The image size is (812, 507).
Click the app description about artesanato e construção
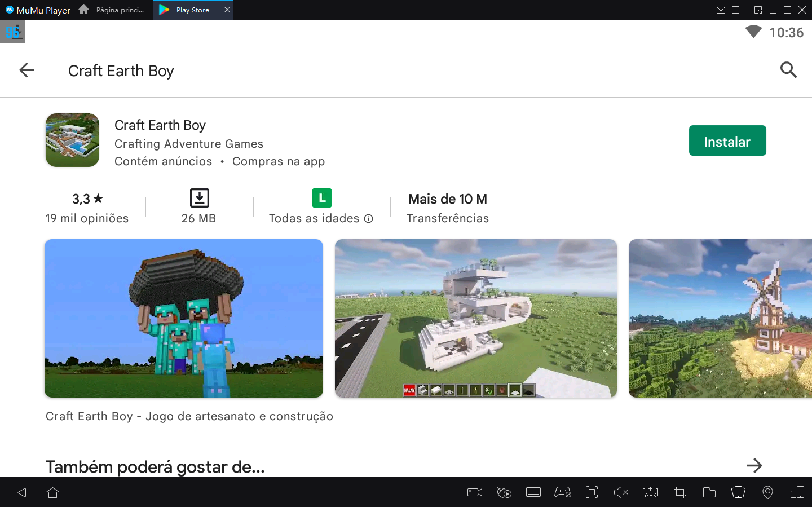pos(189,416)
